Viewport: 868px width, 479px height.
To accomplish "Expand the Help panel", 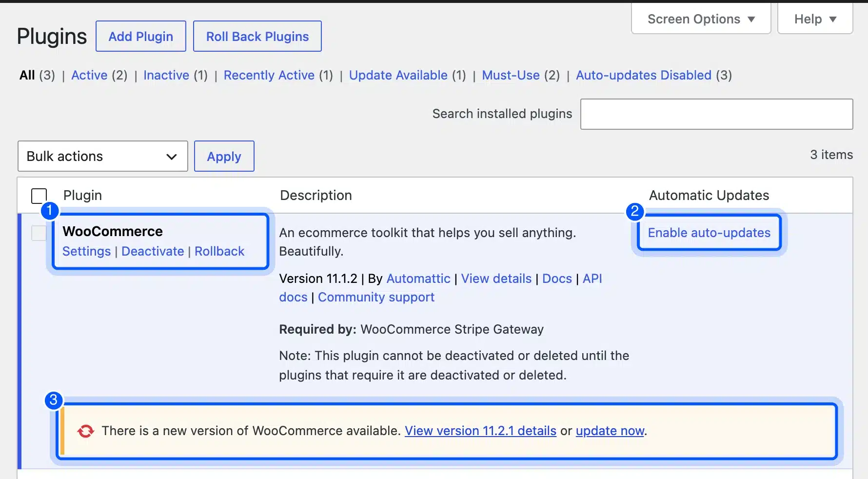I will (x=815, y=19).
